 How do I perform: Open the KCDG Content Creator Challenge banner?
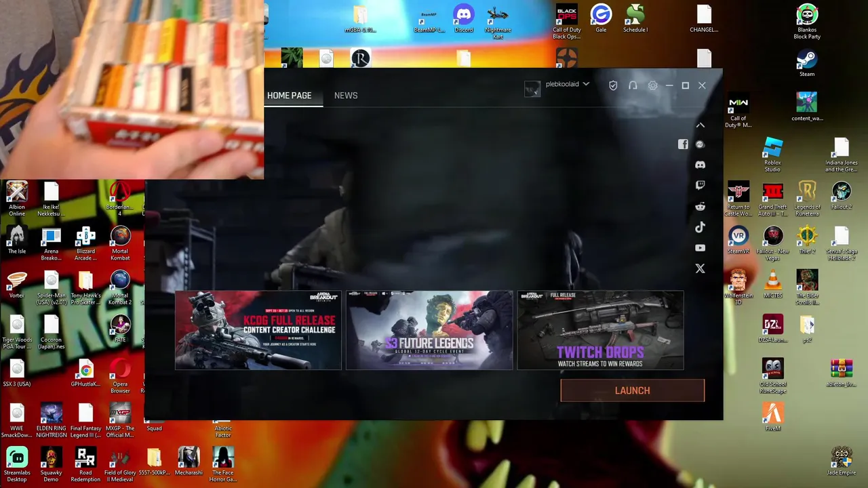258,331
